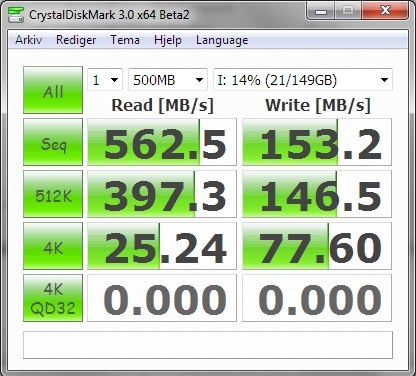Click the Seq write result 153.2
Screen dimensions: 416x376
[317, 142]
